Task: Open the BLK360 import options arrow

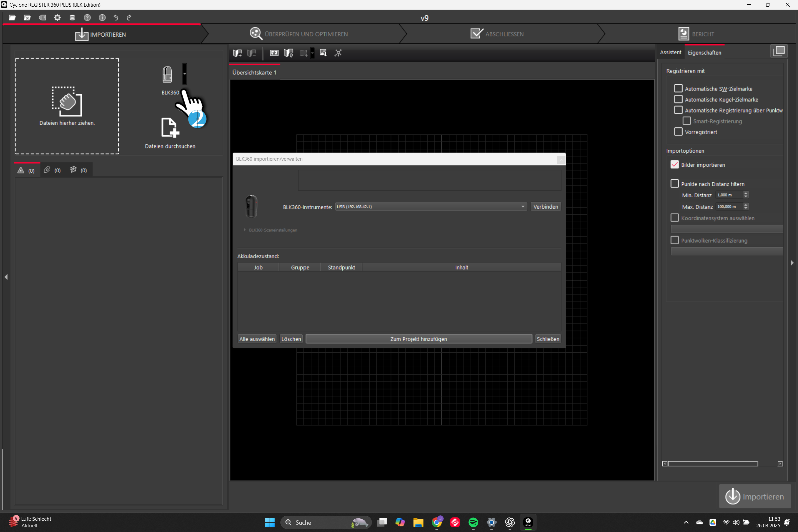Action: coord(185,74)
